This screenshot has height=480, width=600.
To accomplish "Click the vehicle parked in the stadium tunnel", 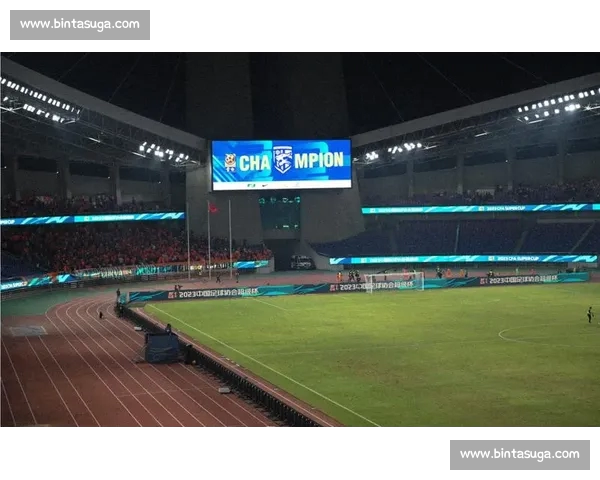I will click(x=301, y=263).
